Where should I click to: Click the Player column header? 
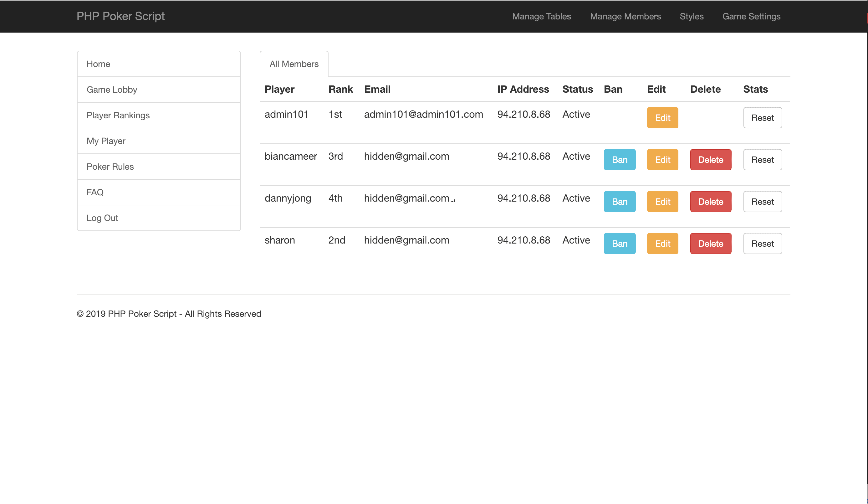(x=279, y=89)
